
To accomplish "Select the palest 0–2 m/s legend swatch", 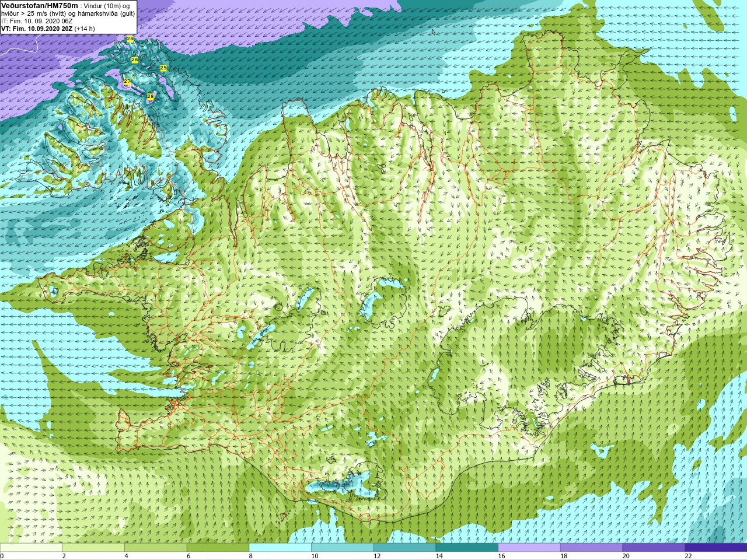I will [x=31, y=547].
